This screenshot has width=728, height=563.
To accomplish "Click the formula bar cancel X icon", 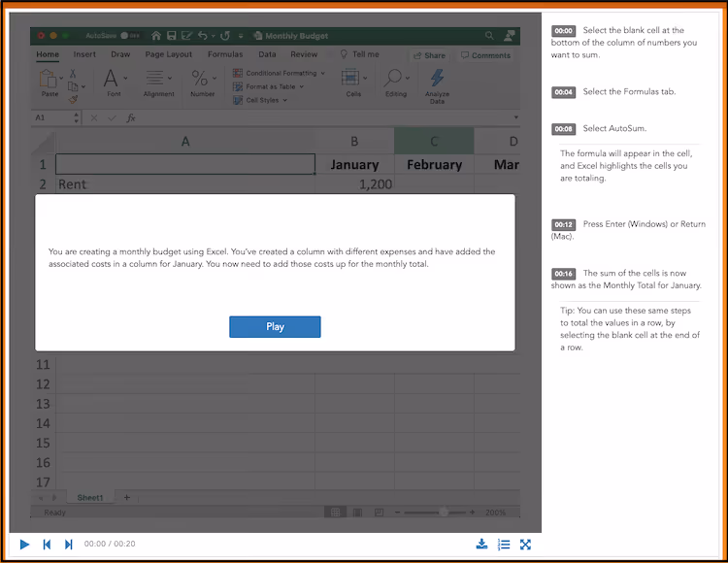I will pos(94,117).
